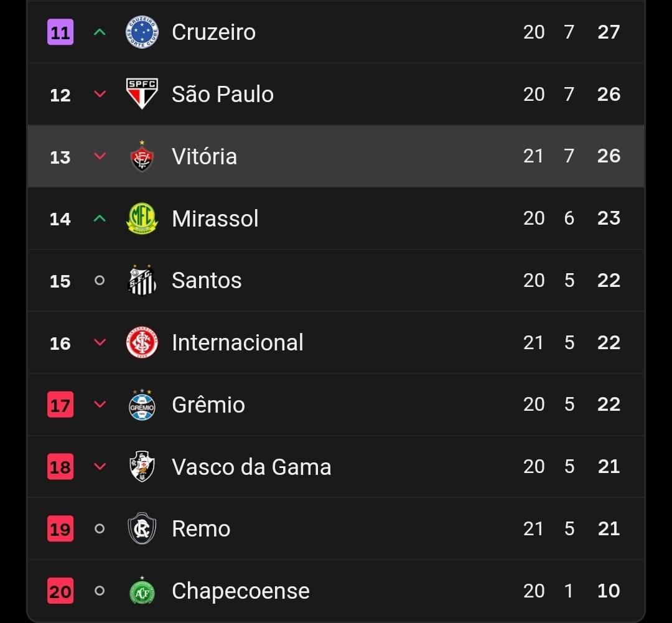Click the Vasco da Gama crest
Image resolution: width=672 pixels, height=623 pixels.
pyautogui.click(x=142, y=467)
